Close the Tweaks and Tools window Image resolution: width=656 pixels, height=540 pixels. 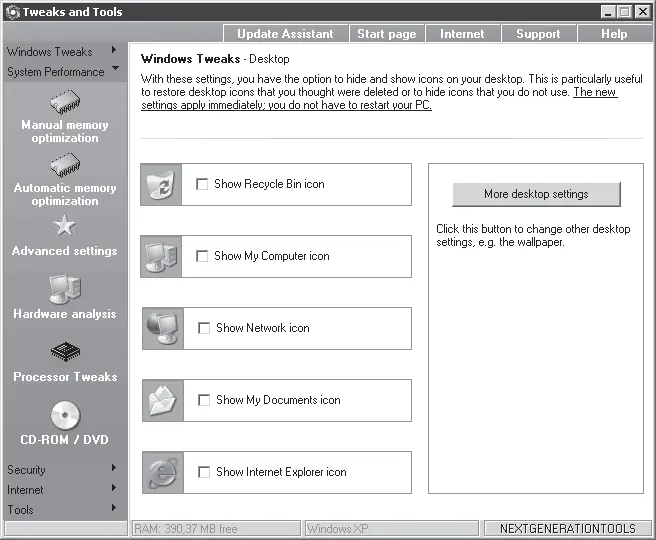pos(643,12)
